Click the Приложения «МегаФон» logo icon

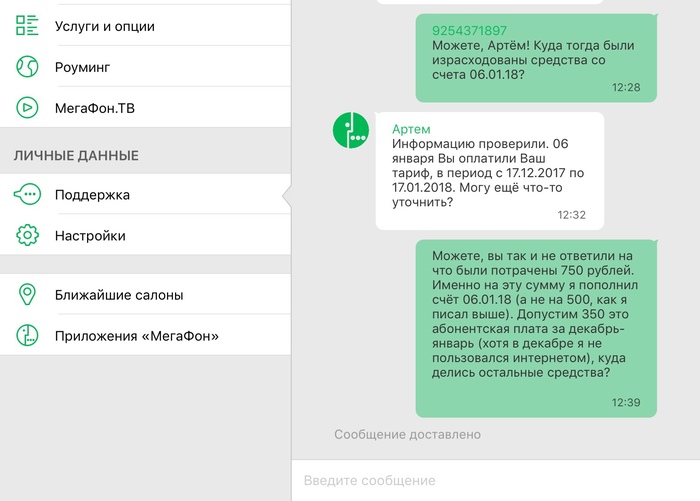coord(27,336)
